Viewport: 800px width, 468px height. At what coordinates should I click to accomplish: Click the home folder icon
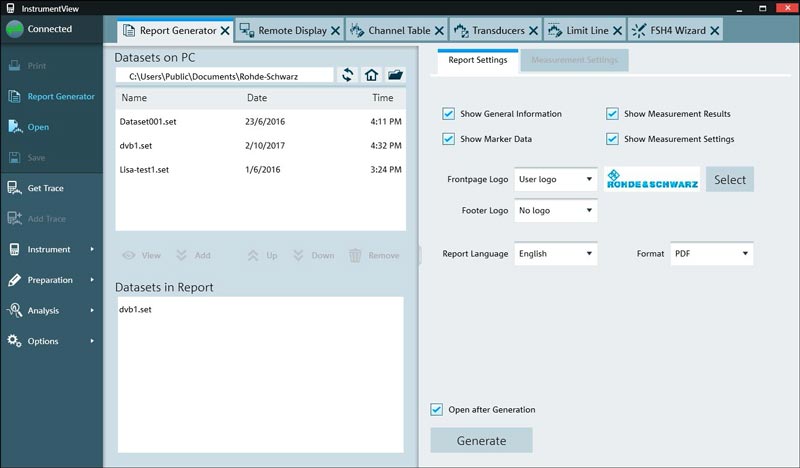coord(371,75)
